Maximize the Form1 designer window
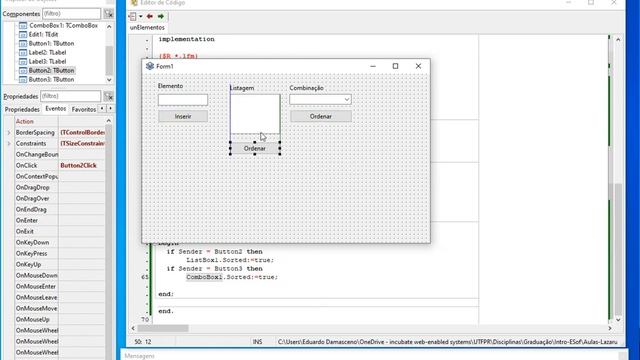This screenshot has width=640, height=360. (x=395, y=66)
